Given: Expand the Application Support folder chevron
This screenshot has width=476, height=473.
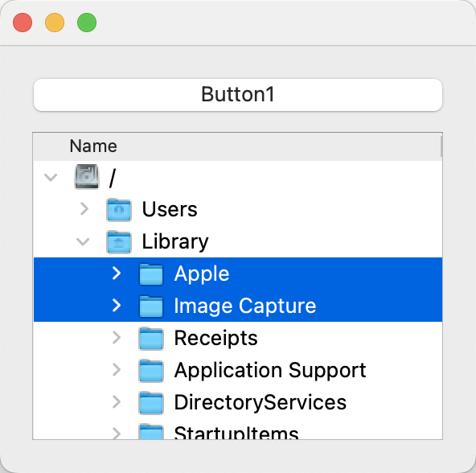Looking at the screenshot, I should tap(117, 370).
